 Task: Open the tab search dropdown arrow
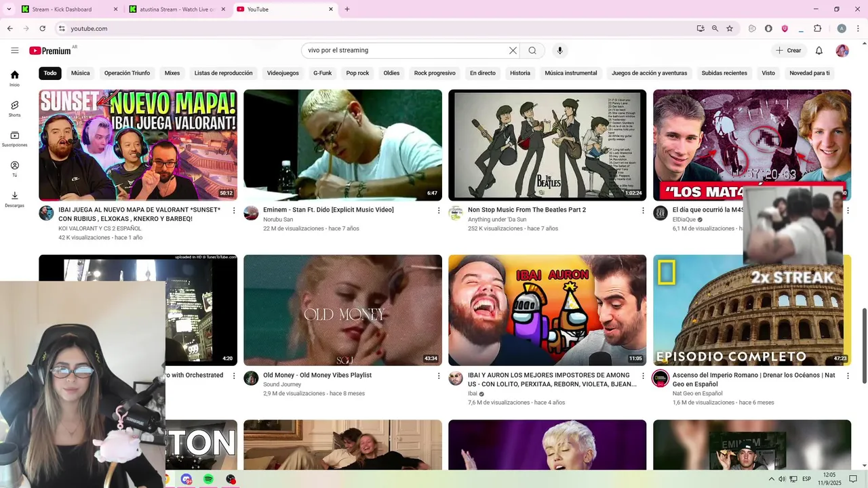9,9
